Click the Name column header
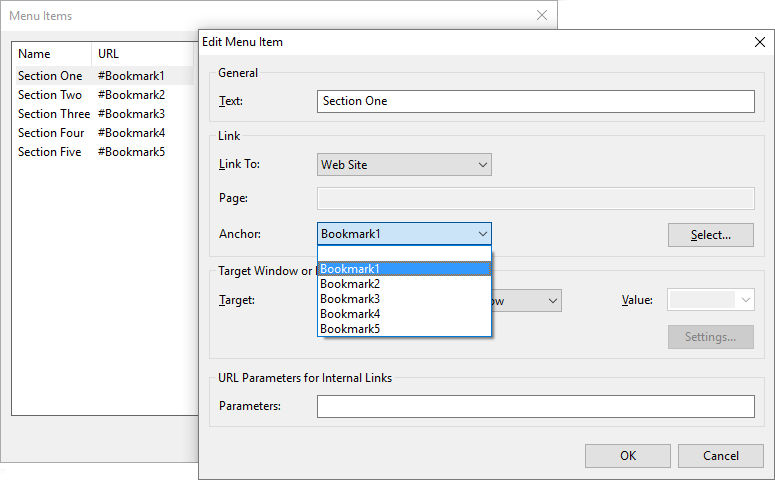Image resolution: width=775 pixels, height=480 pixels. [50, 54]
